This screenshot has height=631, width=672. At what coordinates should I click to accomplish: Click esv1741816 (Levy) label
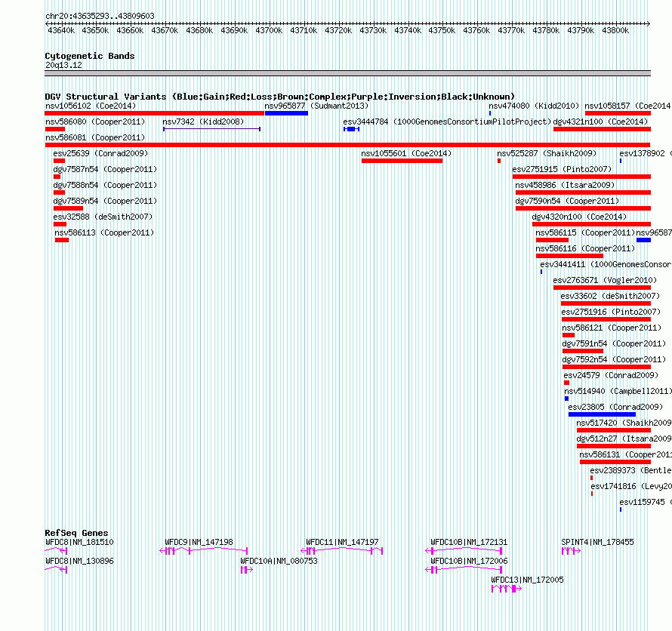point(631,486)
